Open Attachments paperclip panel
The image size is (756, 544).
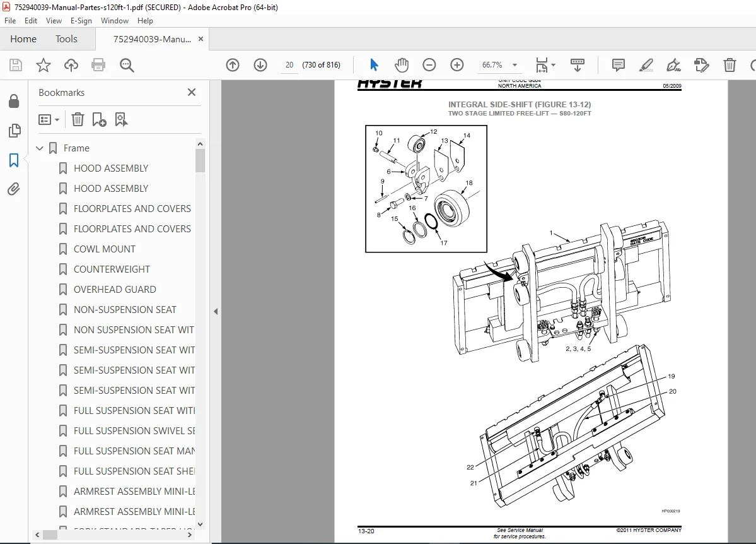click(x=14, y=189)
